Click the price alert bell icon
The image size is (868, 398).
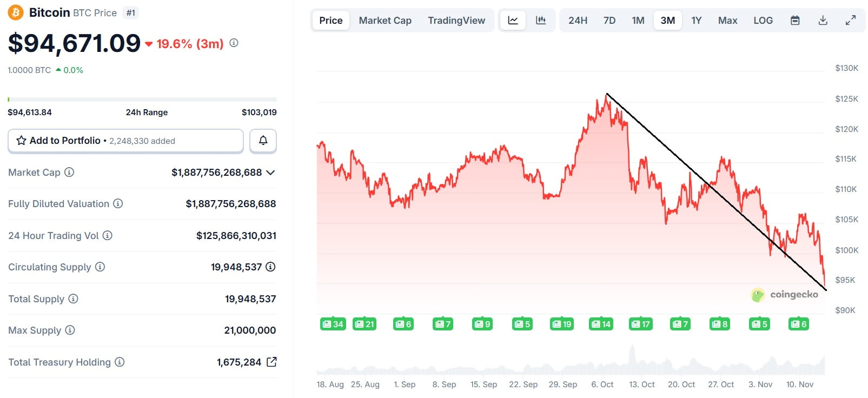(x=263, y=141)
